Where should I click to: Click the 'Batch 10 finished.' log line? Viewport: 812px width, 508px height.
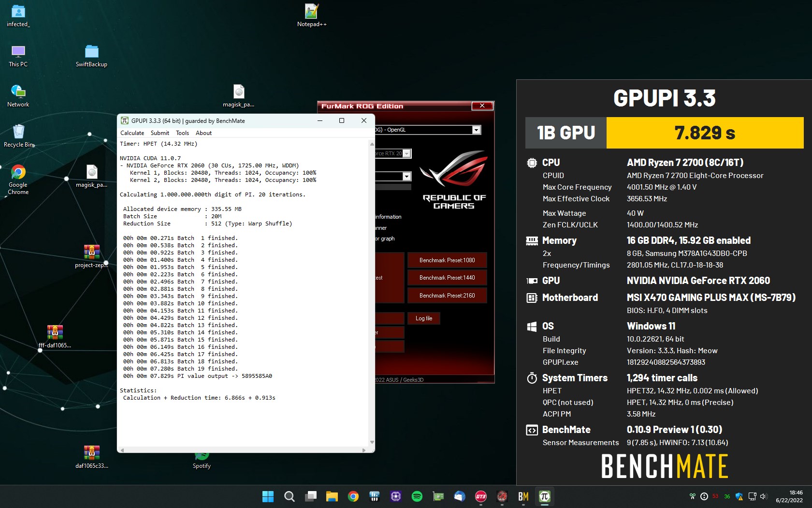180,303
